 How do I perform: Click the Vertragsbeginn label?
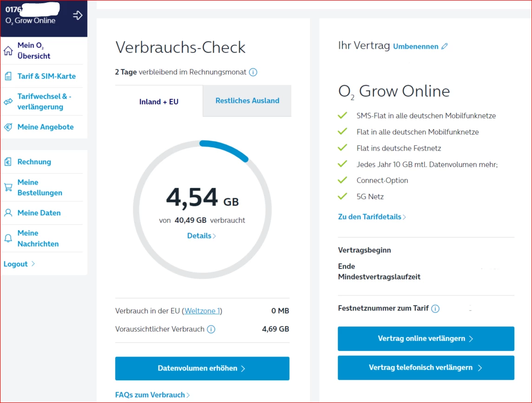coord(364,250)
